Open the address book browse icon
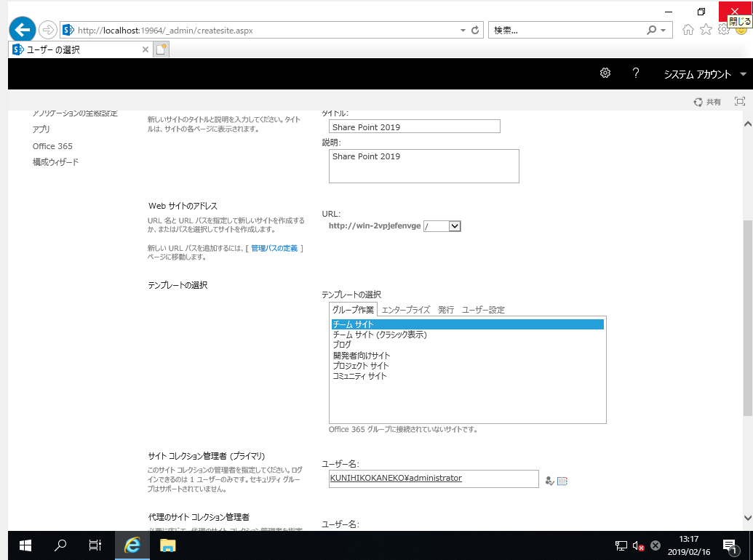 [562, 480]
